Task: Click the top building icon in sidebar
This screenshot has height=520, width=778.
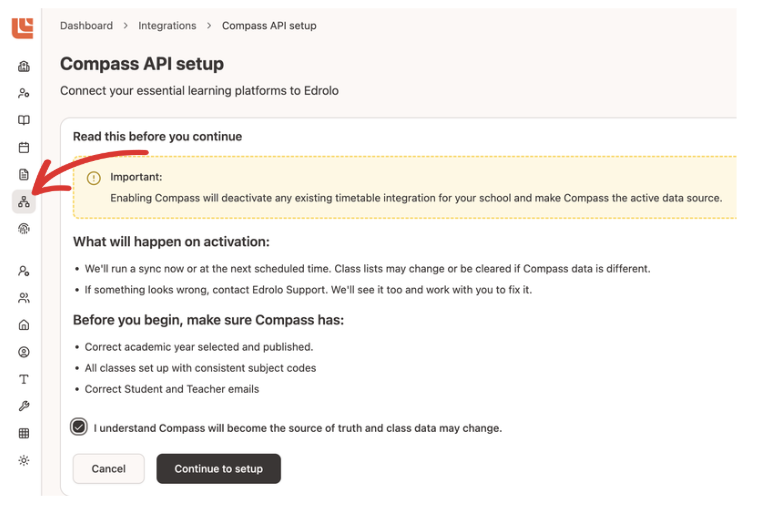Action: [x=24, y=66]
